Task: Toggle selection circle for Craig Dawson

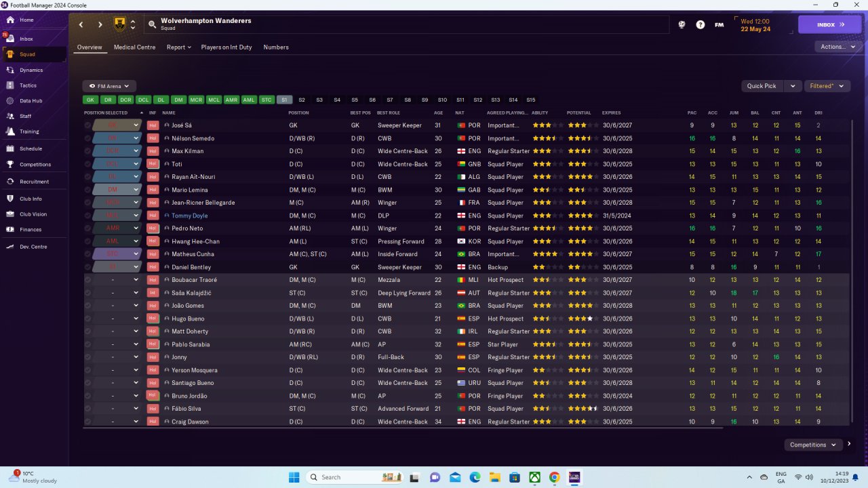Action: (x=87, y=422)
